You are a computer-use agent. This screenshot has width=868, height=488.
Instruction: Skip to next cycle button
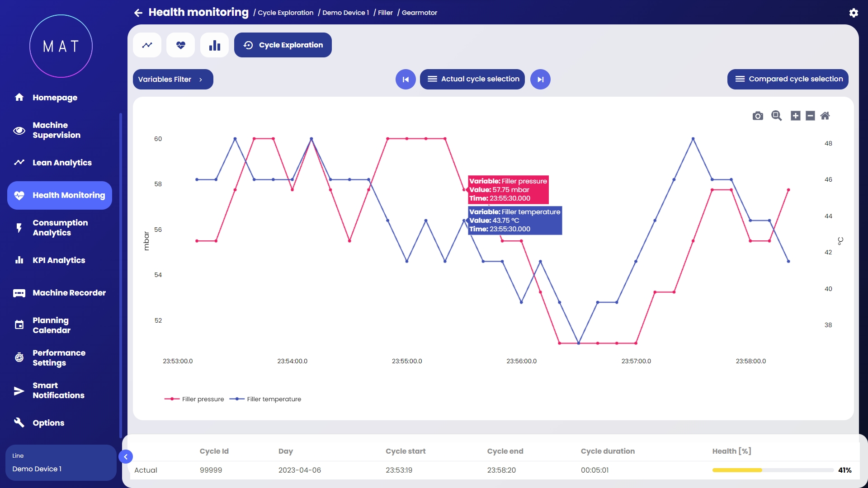[540, 80]
